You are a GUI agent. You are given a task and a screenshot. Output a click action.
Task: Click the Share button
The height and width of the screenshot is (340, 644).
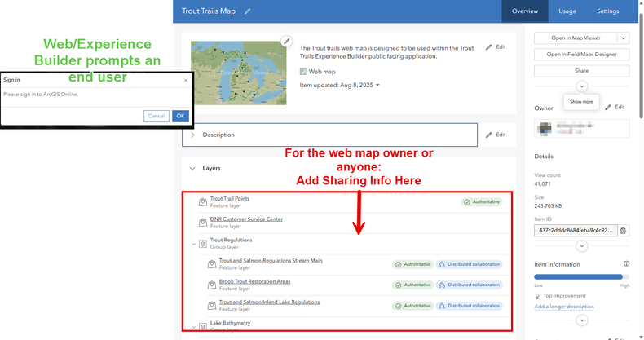581,71
